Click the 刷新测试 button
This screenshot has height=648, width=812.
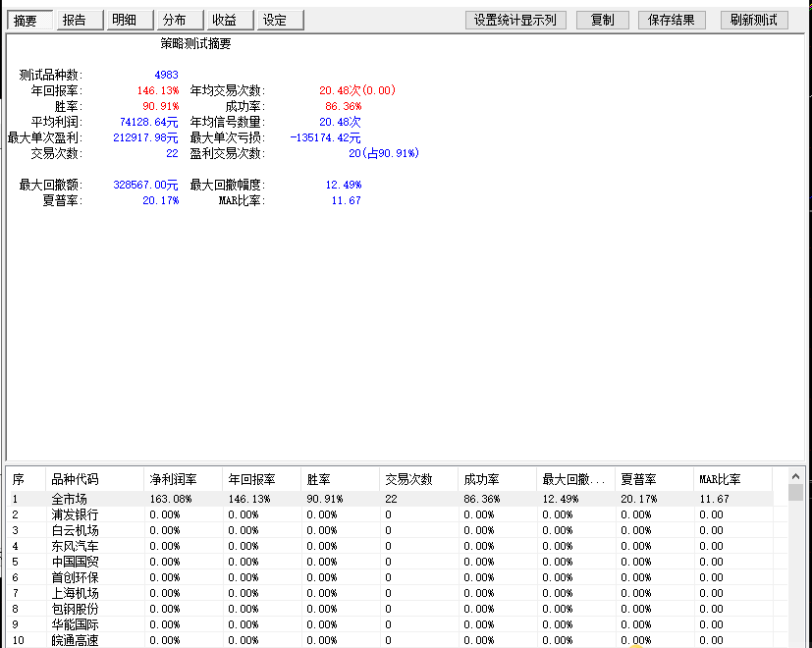pos(754,21)
